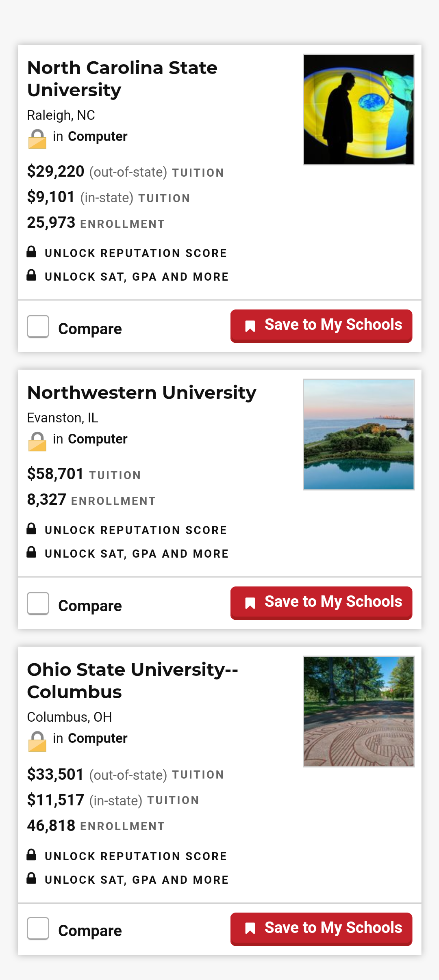Unlock SAT, GPA and more for Ohio State
The height and width of the screenshot is (980, 439).
(x=137, y=880)
